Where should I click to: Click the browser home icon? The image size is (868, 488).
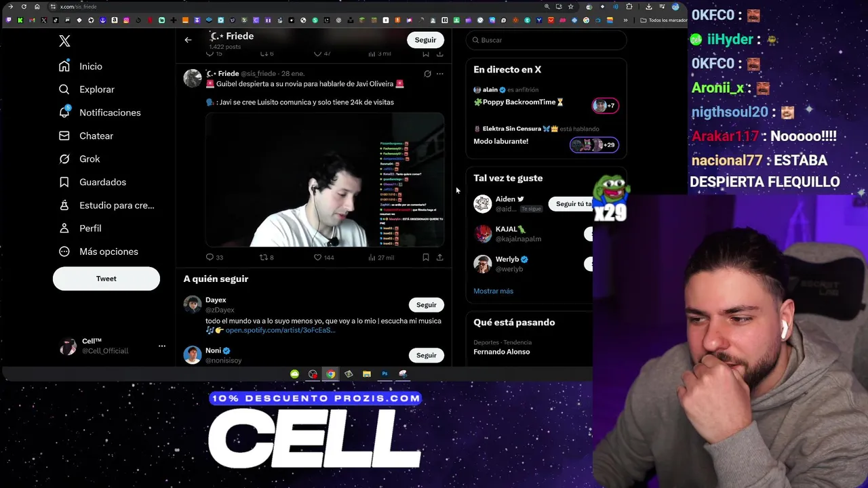(37, 7)
